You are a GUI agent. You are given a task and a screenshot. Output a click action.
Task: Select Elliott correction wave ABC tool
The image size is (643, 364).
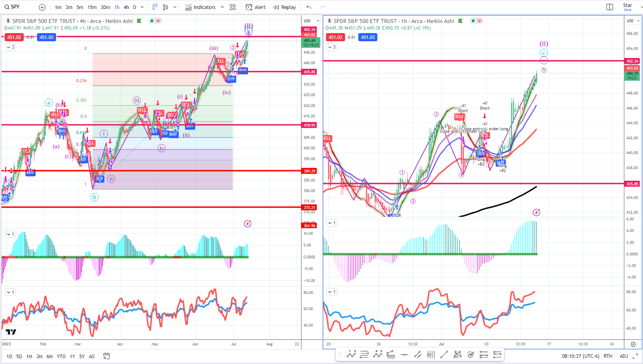click(377, 354)
